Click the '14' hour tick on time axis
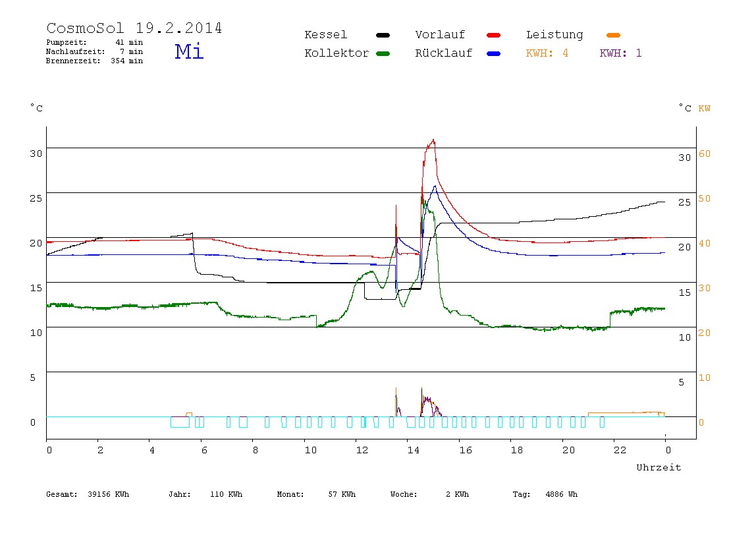The height and width of the screenshot is (535, 756). (413, 450)
